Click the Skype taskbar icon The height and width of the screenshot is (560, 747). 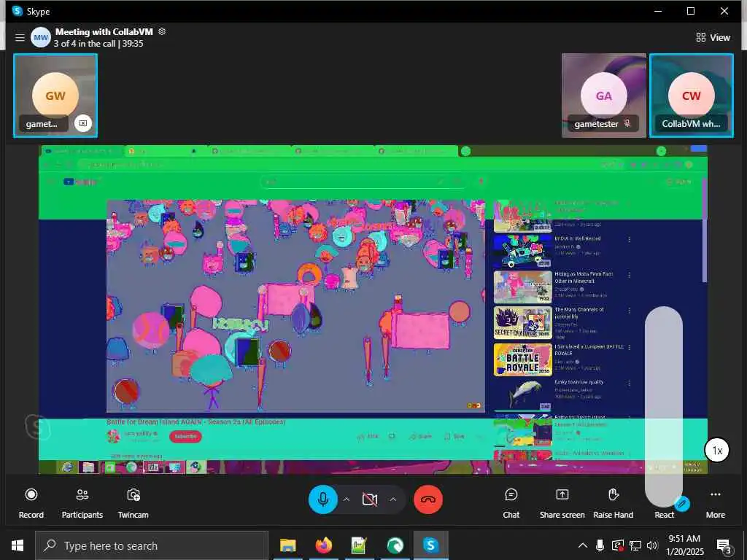430,545
